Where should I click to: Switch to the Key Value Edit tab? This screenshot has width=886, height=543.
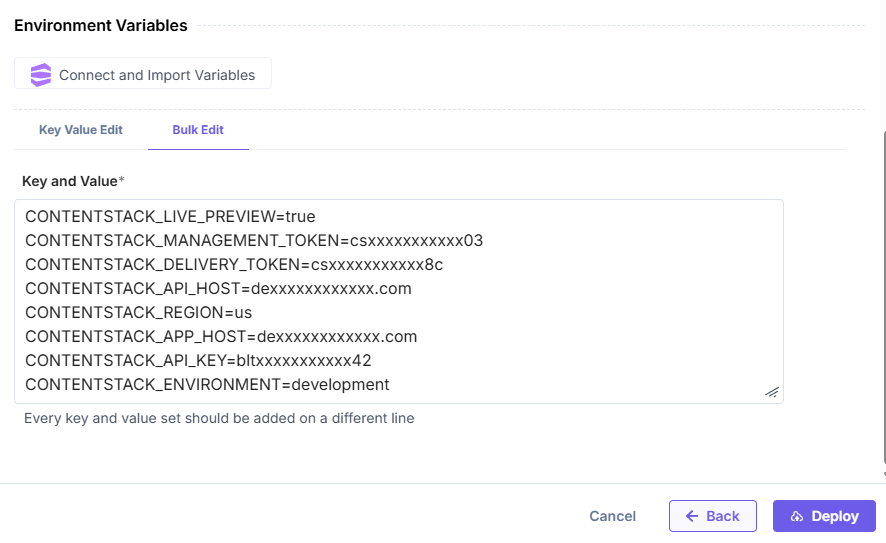[81, 130]
